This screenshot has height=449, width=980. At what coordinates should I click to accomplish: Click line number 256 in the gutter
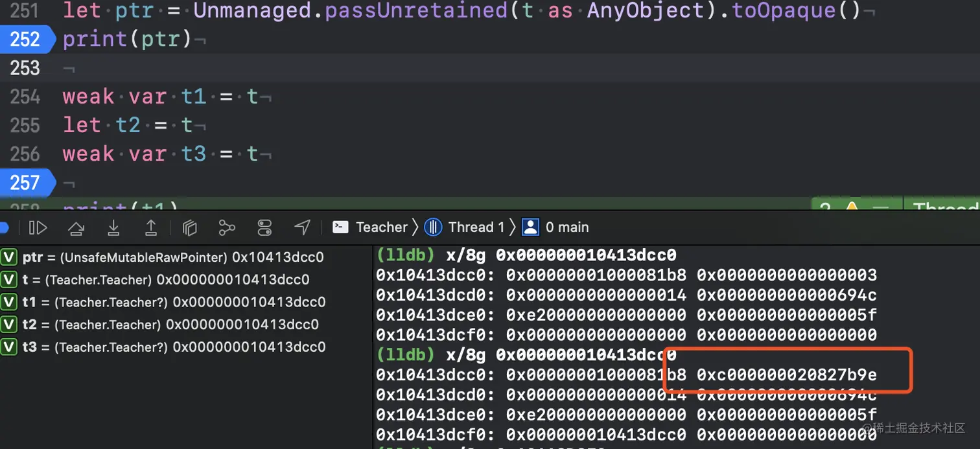(25, 154)
